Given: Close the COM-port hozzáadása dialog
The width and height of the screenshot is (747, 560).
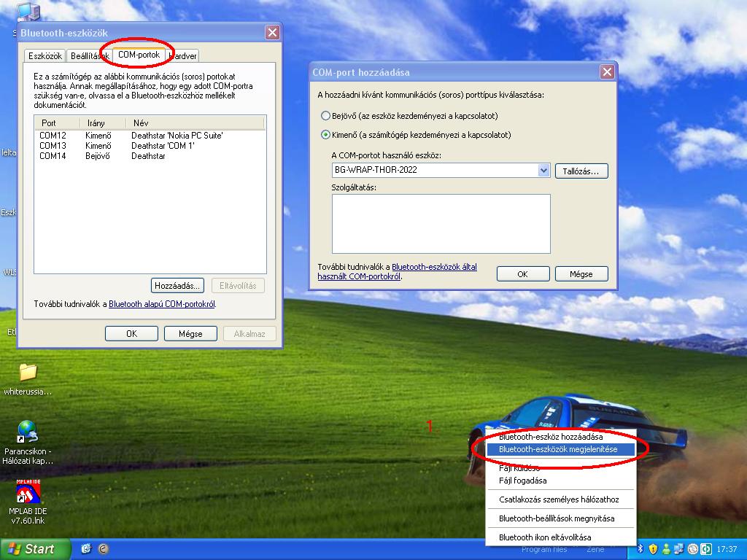Looking at the screenshot, I should point(606,72).
